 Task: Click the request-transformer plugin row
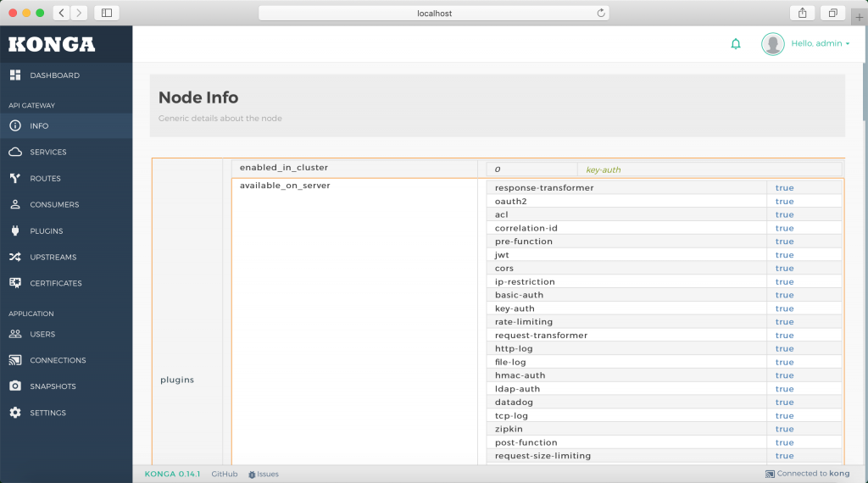click(x=665, y=336)
